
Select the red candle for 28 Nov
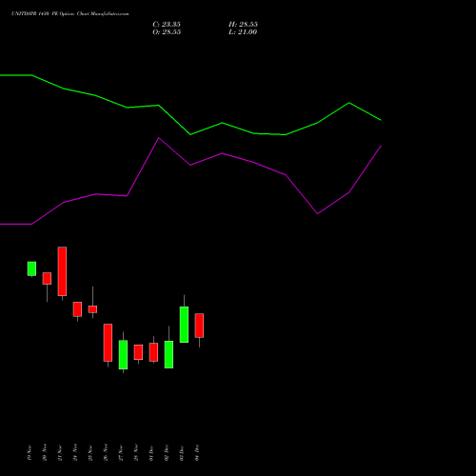(x=138, y=352)
